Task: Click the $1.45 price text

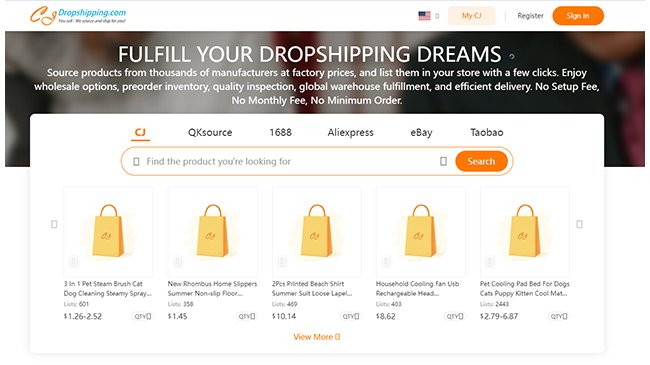Action: pos(177,316)
